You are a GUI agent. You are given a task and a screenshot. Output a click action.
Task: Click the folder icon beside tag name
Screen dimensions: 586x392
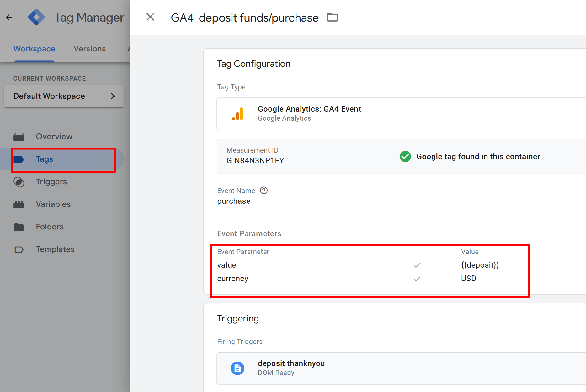[x=332, y=17]
